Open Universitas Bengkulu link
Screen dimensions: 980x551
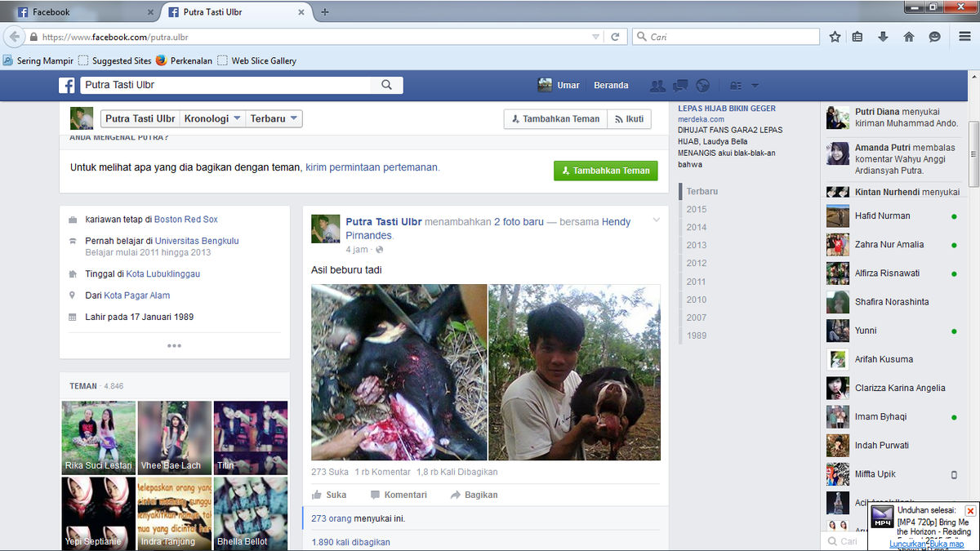click(197, 241)
